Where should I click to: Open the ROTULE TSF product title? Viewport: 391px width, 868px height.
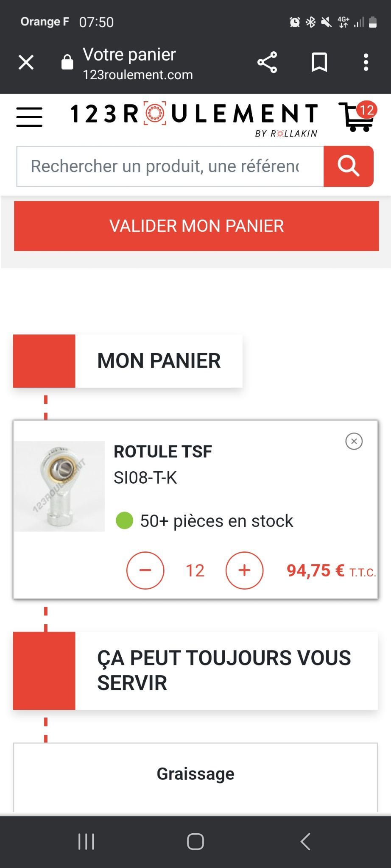163,452
